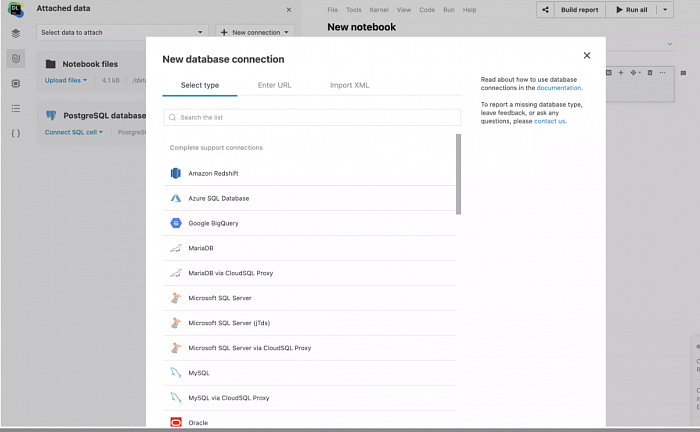Click the MySQL via CloudSQL Proxy icon
The width and height of the screenshot is (700, 432).
pos(176,398)
